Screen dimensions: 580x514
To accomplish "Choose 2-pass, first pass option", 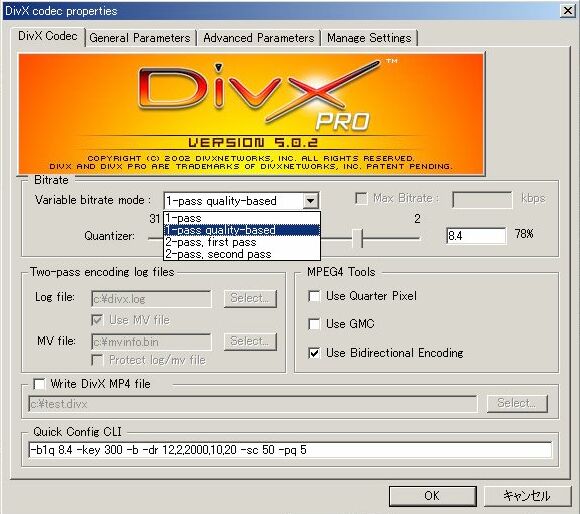I will pos(242,242).
